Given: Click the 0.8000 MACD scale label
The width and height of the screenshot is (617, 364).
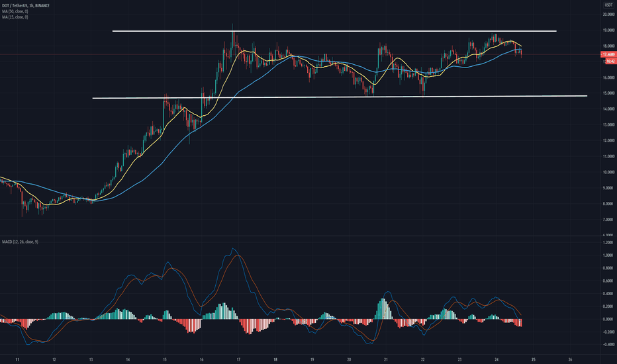Looking at the screenshot, I should pyautogui.click(x=608, y=268).
